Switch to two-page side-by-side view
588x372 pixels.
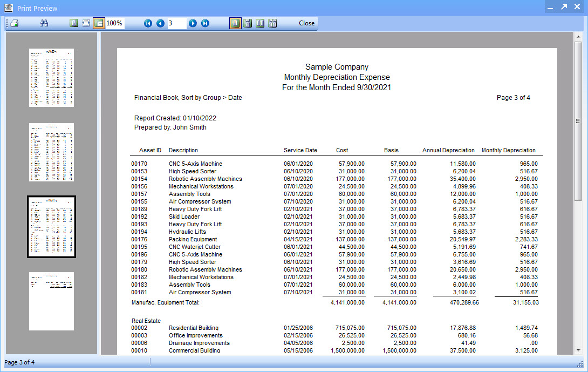[x=260, y=23]
